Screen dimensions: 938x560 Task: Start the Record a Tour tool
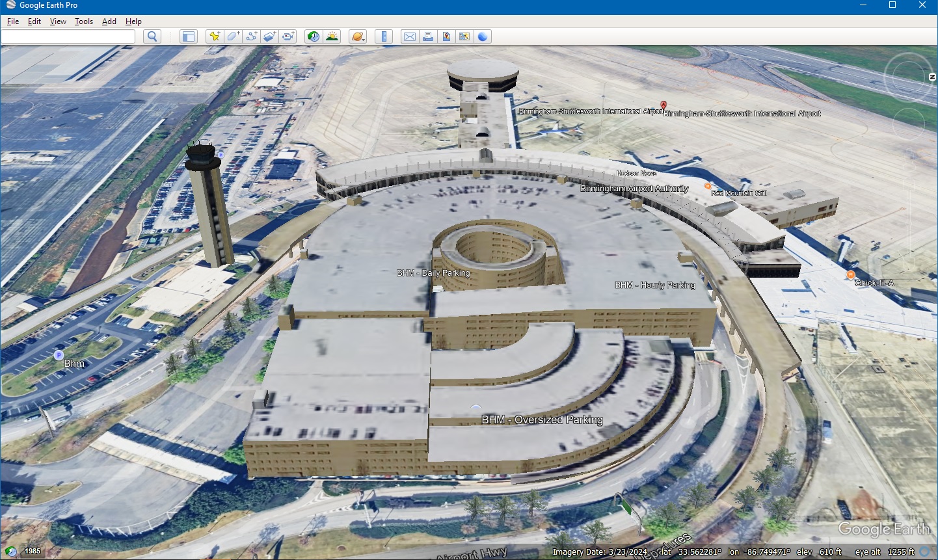click(287, 36)
